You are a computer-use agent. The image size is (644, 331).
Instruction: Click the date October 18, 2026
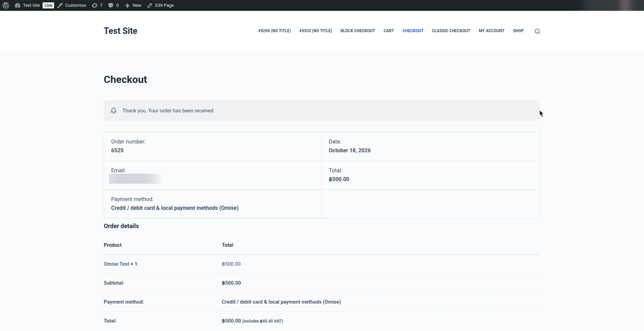tap(349, 150)
